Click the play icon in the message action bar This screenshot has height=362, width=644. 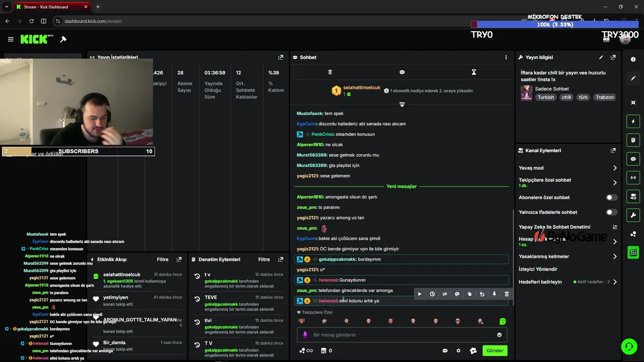click(x=420, y=294)
